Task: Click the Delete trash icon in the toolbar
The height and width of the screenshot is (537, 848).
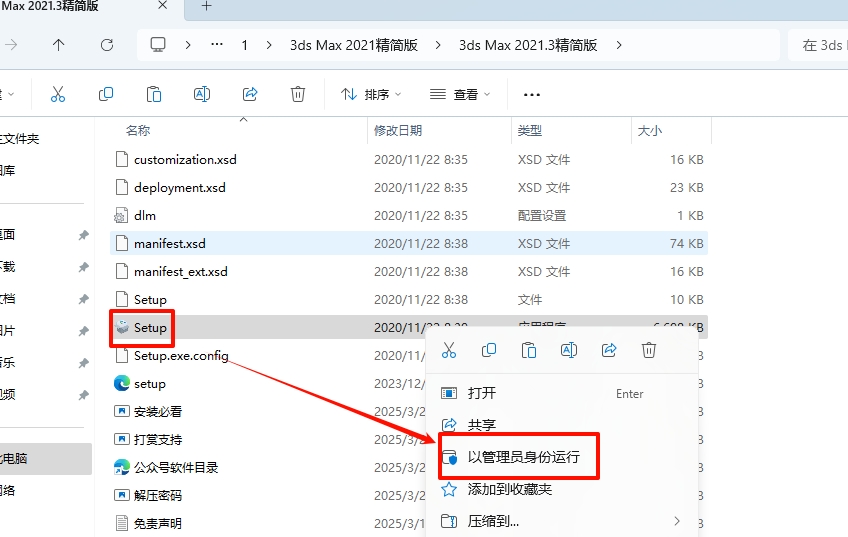Action: (x=298, y=94)
